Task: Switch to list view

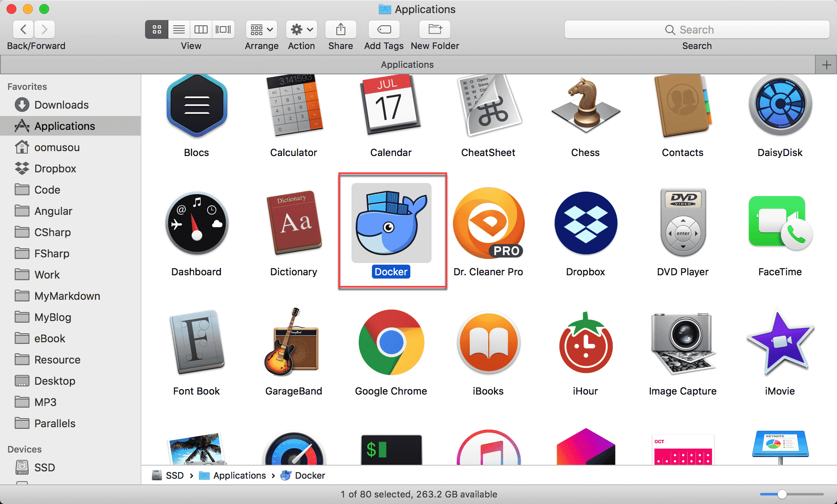Action: pos(179,29)
